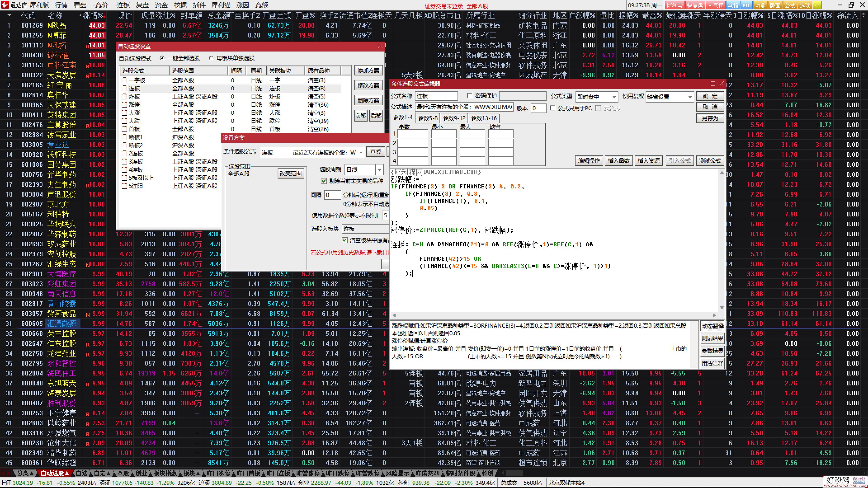The height and width of the screenshot is (488, 868).
Task: Open the 犀利猫 menu
Action: click(221, 5)
